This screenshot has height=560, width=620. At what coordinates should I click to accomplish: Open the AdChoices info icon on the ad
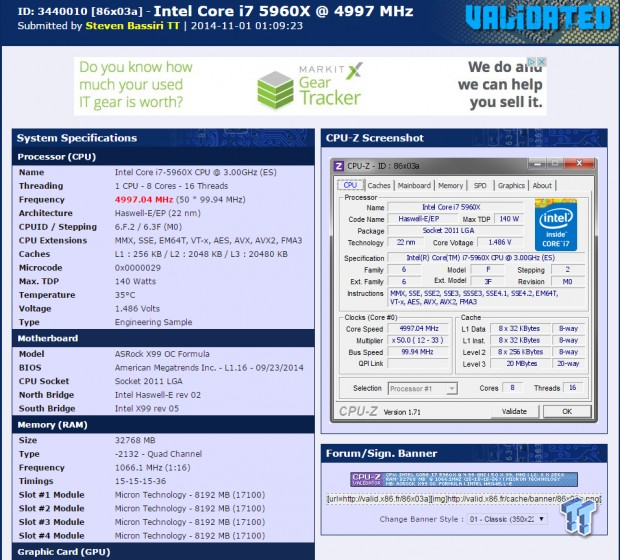coord(533,62)
